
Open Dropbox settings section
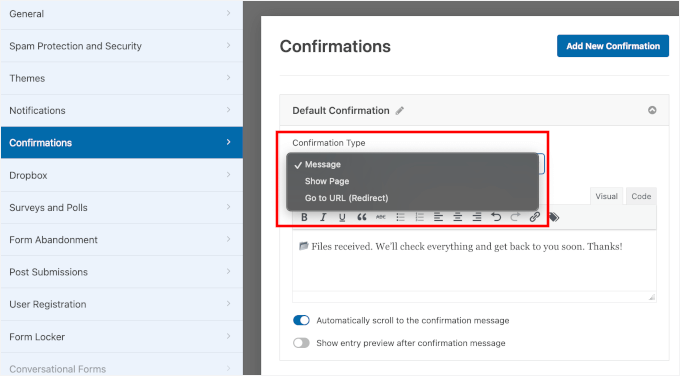click(122, 175)
